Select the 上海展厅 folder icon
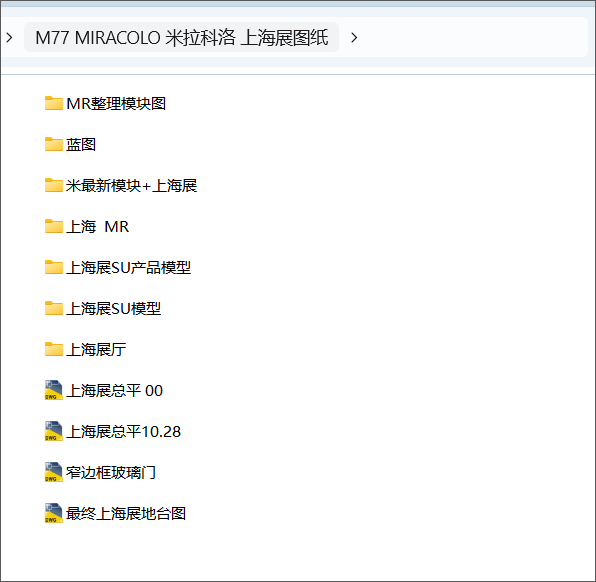 (x=54, y=350)
